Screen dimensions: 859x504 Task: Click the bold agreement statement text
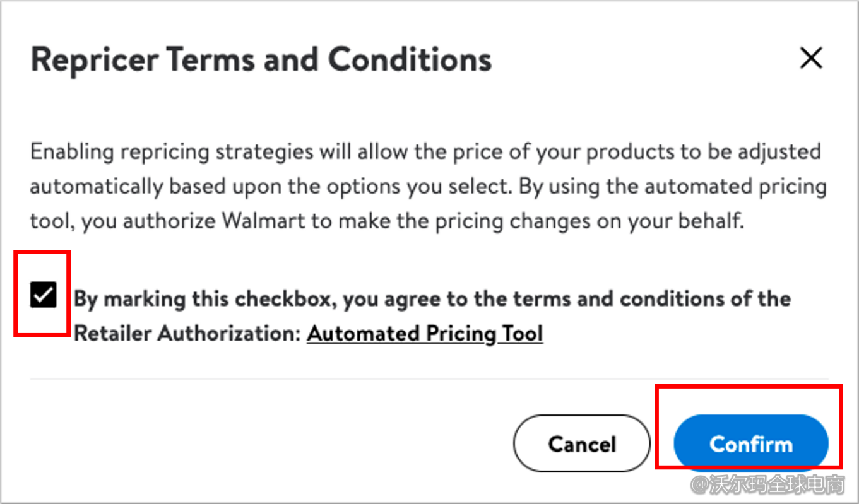432,298
